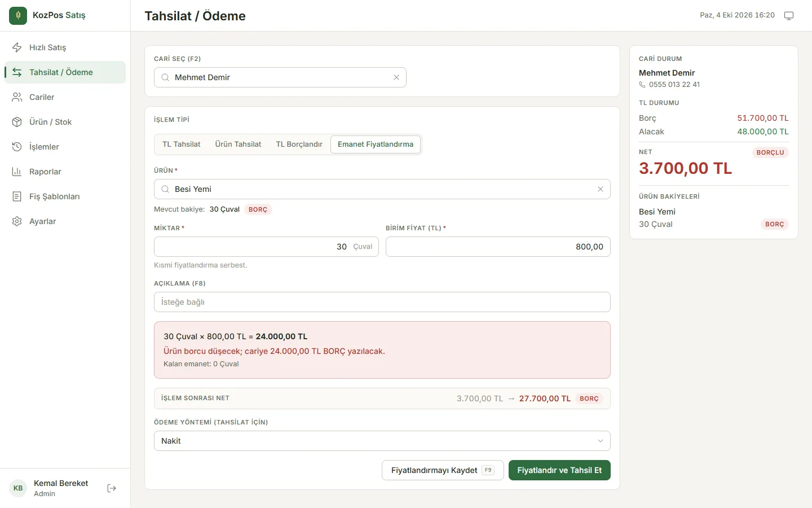
Task: Click Fiyatlandır ve Tahsil Et button
Action: (x=559, y=470)
